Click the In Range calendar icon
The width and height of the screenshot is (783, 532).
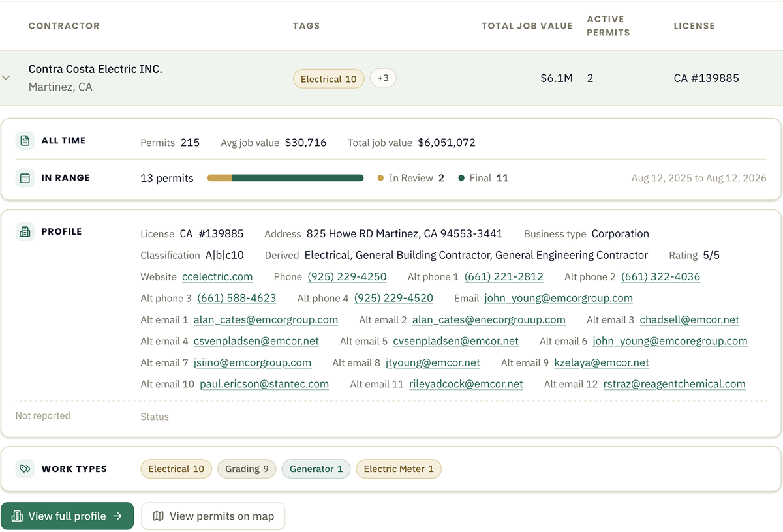[x=25, y=178]
